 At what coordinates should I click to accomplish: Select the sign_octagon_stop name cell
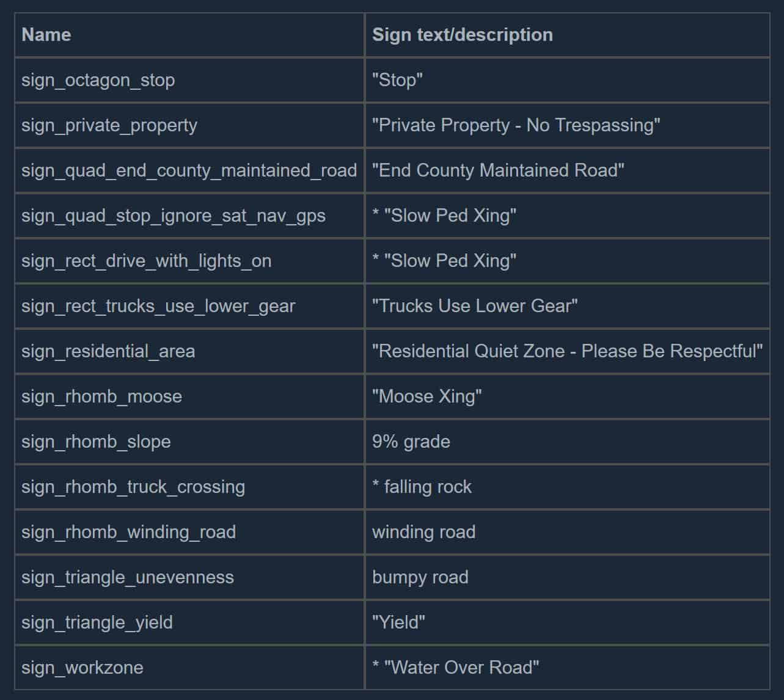tap(98, 80)
